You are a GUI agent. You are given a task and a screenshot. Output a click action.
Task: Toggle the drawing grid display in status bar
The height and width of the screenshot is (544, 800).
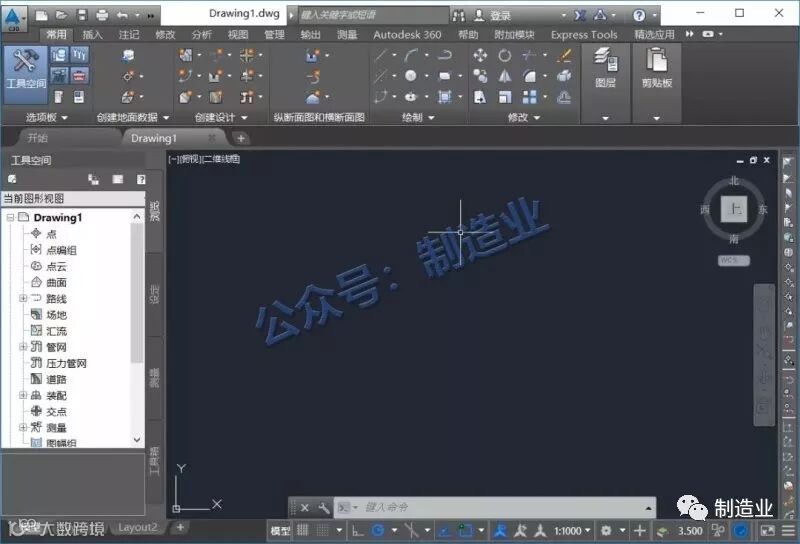coord(303,531)
